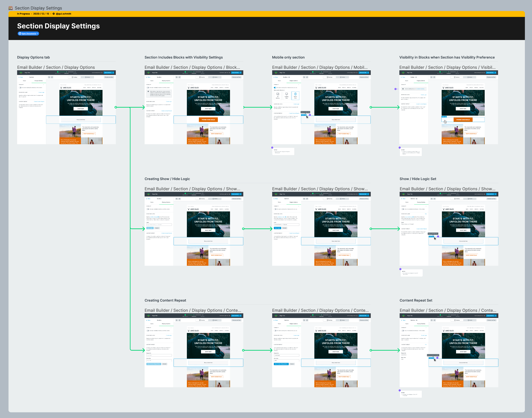Click redo icon in Mobile only section frame
The image size is (532, 418).
coord(307,77)
